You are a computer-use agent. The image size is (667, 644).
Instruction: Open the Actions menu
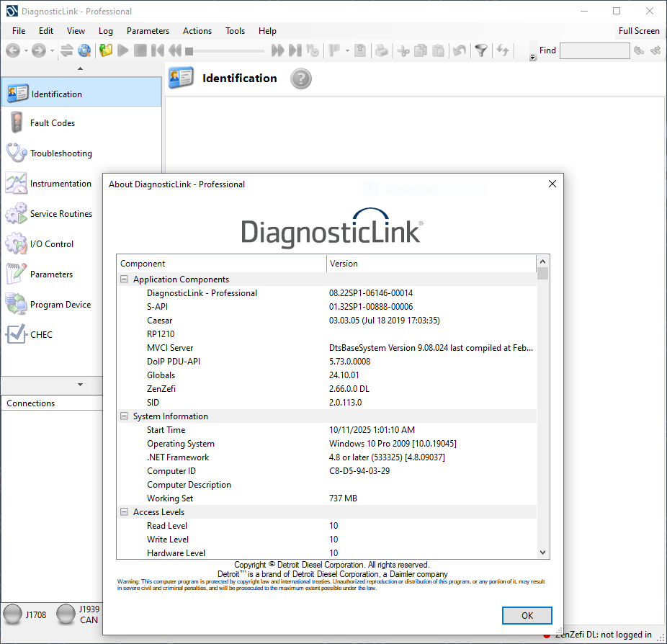[x=197, y=31]
